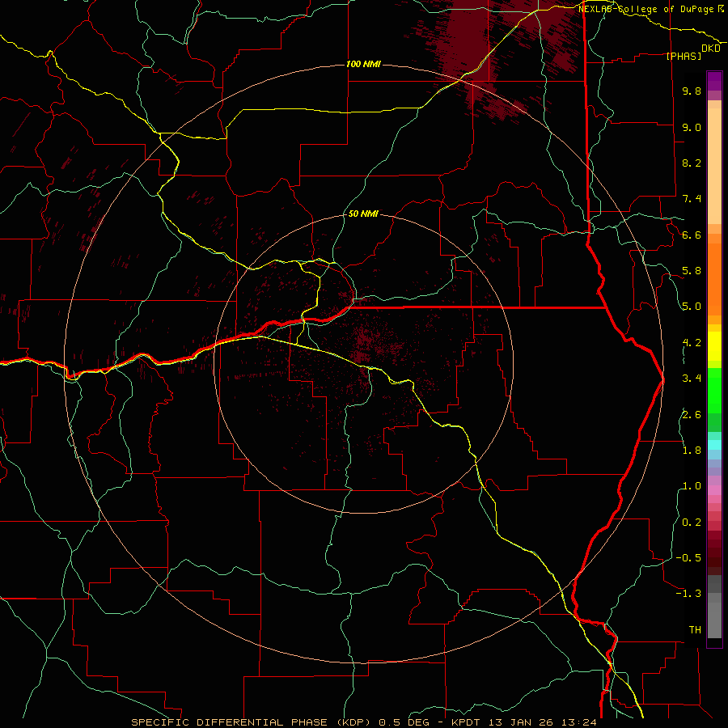Click the 0.2 value on color scale

coord(692,523)
